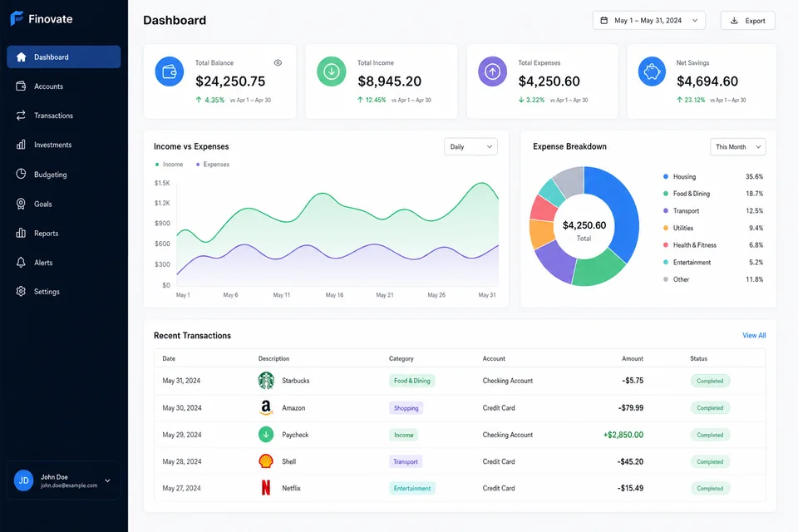The height and width of the screenshot is (532, 798).
Task: Click the bar chart Investments icon
Action: [21, 145]
